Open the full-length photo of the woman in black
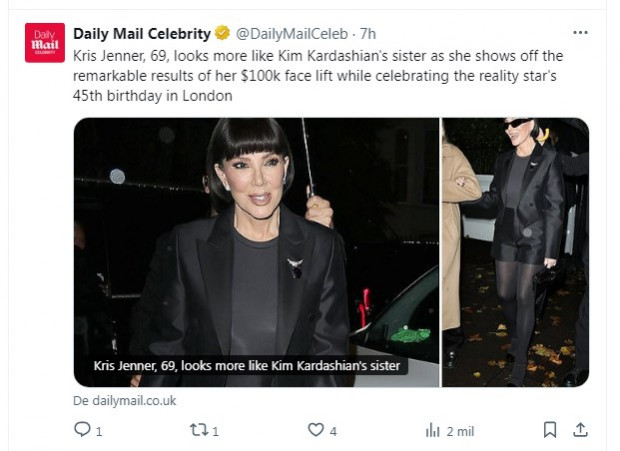This screenshot has width=620, height=451. pyautogui.click(x=516, y=252)
